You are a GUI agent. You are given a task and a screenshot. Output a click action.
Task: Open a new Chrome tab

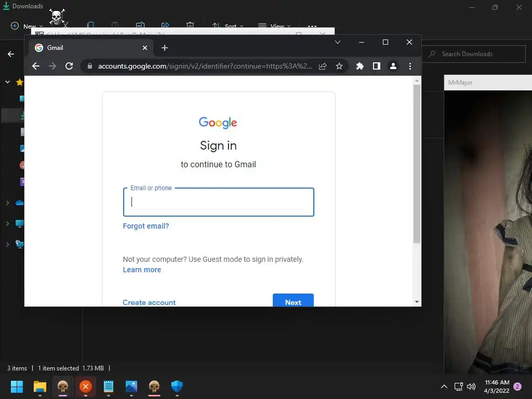point(165,48)
